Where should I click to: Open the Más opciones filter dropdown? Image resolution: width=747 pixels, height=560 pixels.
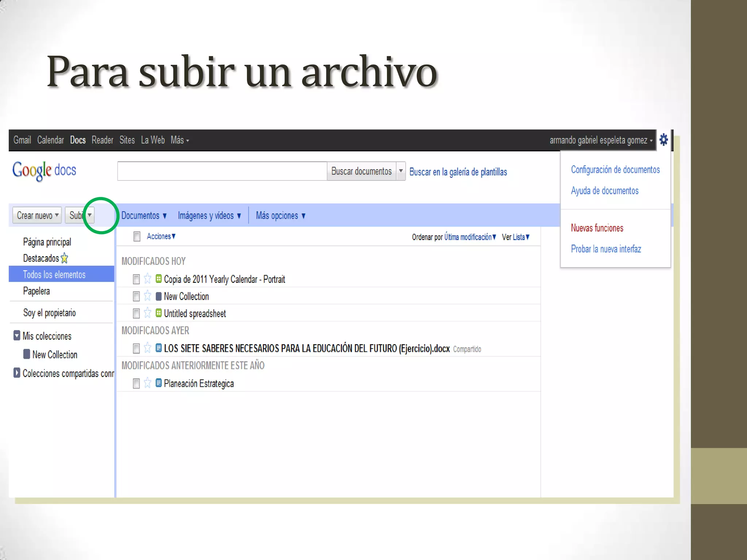coord(280,215)
